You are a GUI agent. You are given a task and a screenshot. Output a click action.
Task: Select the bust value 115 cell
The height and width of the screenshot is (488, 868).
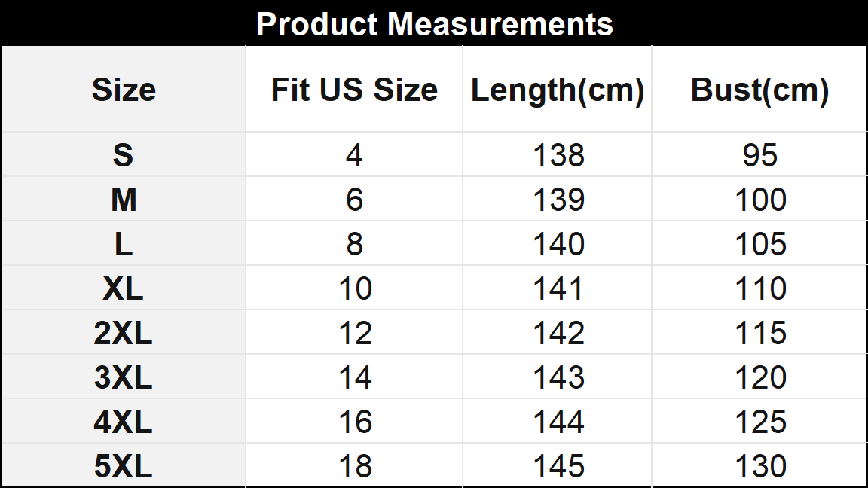[x=760, y=333]
